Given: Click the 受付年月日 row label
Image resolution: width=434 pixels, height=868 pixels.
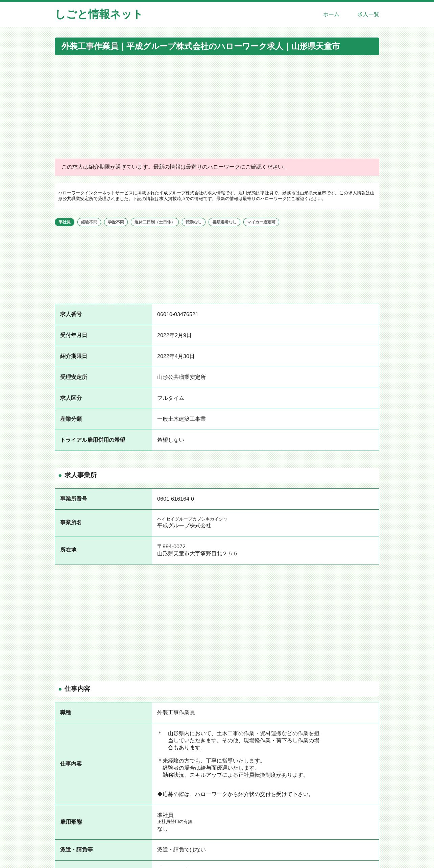Looking at the screenshot, I should (x=74, y=335).
